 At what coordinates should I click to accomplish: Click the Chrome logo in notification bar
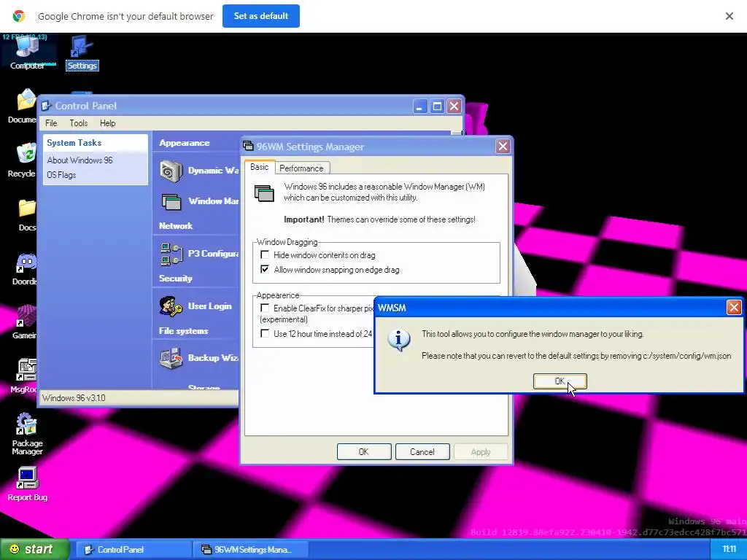[x=18, y=16]
